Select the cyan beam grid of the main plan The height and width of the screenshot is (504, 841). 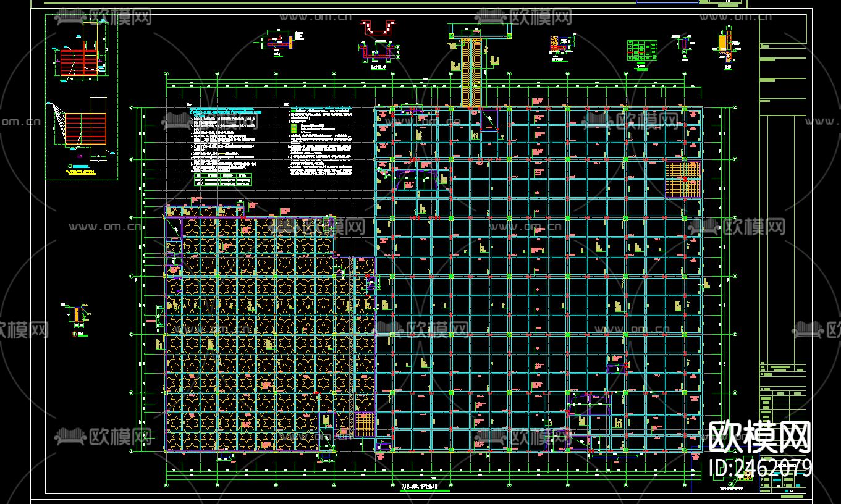(538, 279)
